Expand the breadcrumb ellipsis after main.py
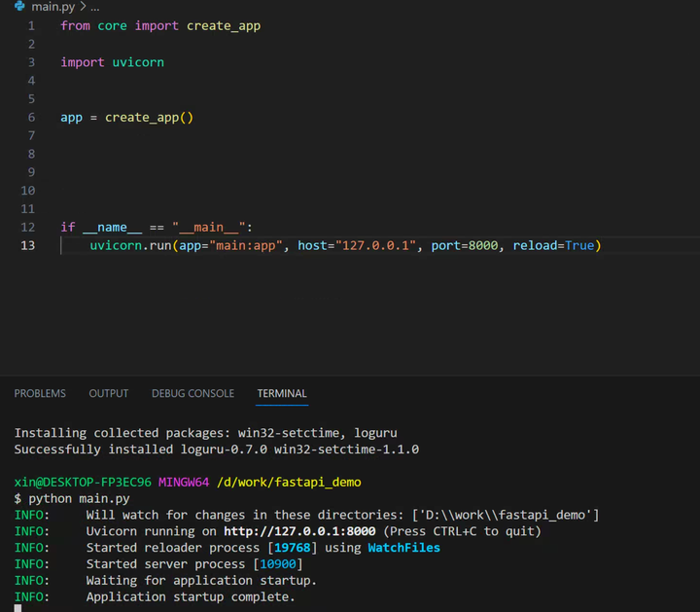The height and width of the screenshot is (612, 700). coord(95,7)
